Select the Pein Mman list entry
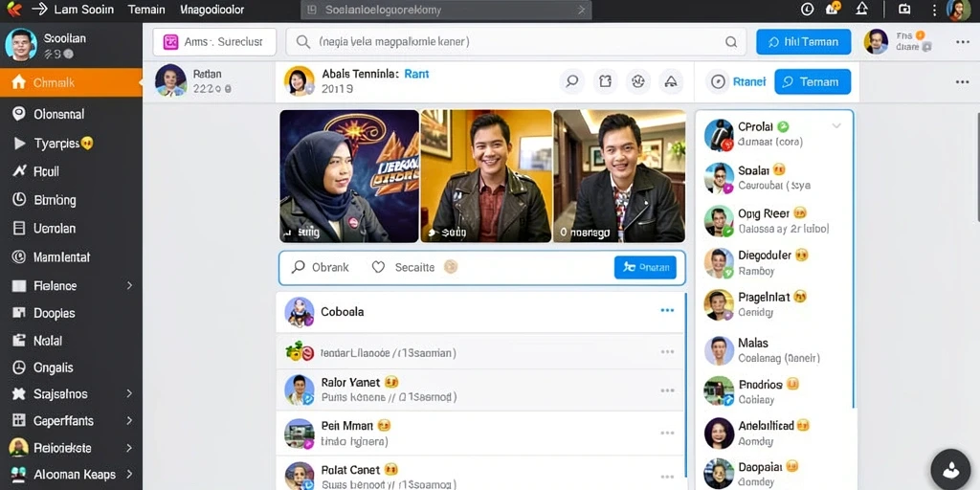Viewport: 980px width, 490px height. [x=480, y=434]
